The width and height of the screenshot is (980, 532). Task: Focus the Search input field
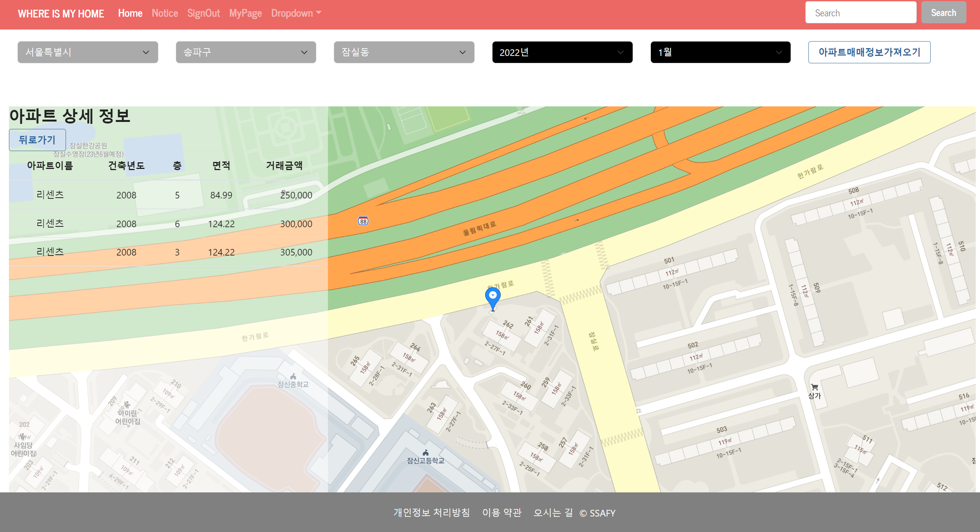click(860, 13)
